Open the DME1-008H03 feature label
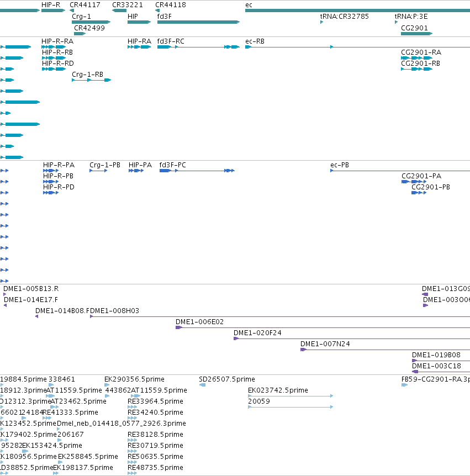The image size is (470, 476). 115,311
